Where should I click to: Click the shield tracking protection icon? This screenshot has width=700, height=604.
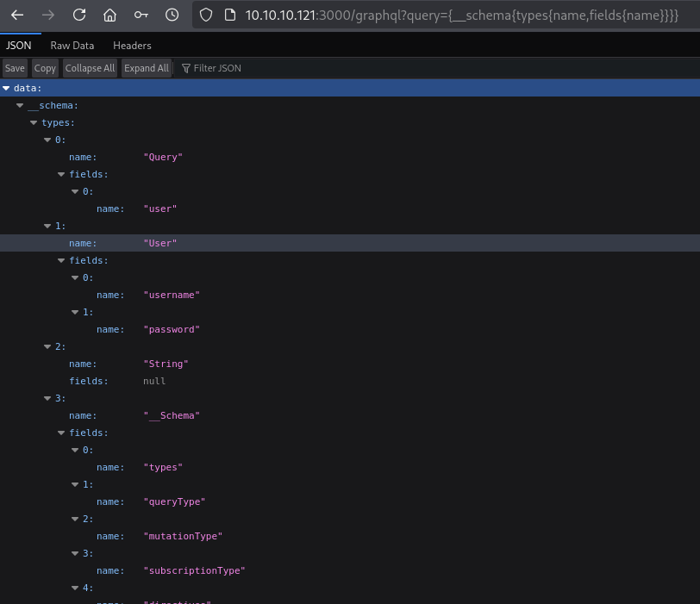click(x=205, y=15)
